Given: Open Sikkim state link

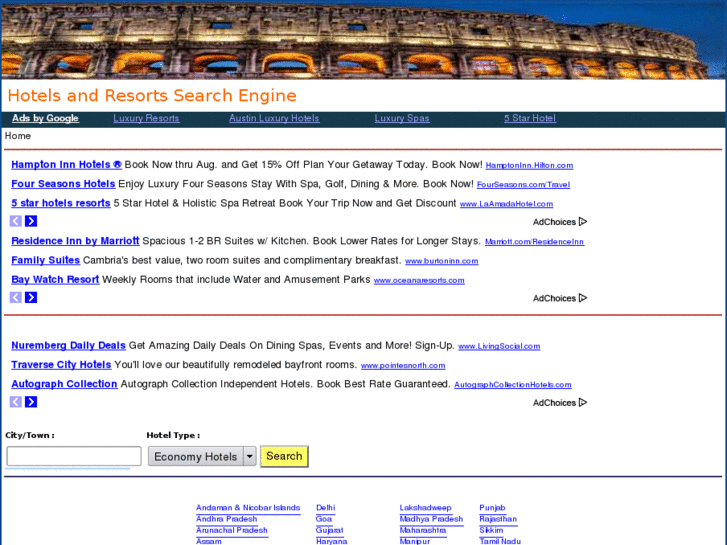Looking at the screenshot, I should 491,530.
